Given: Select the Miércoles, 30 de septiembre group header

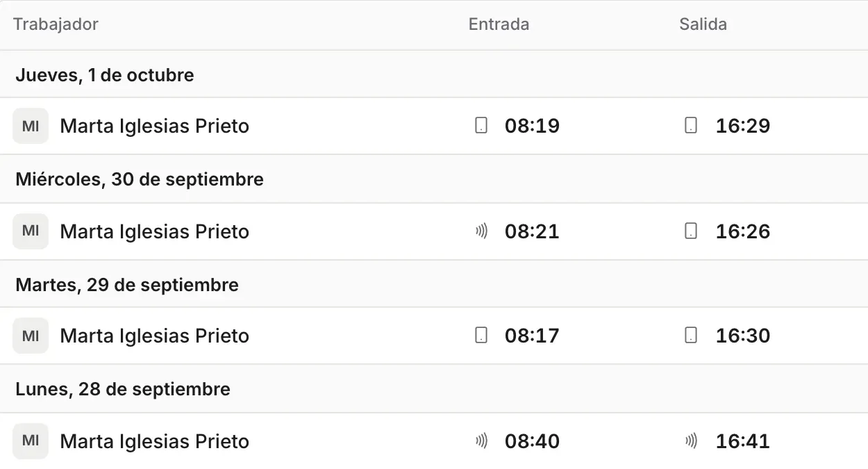Looking at the screenshot, I should [434, 179].
